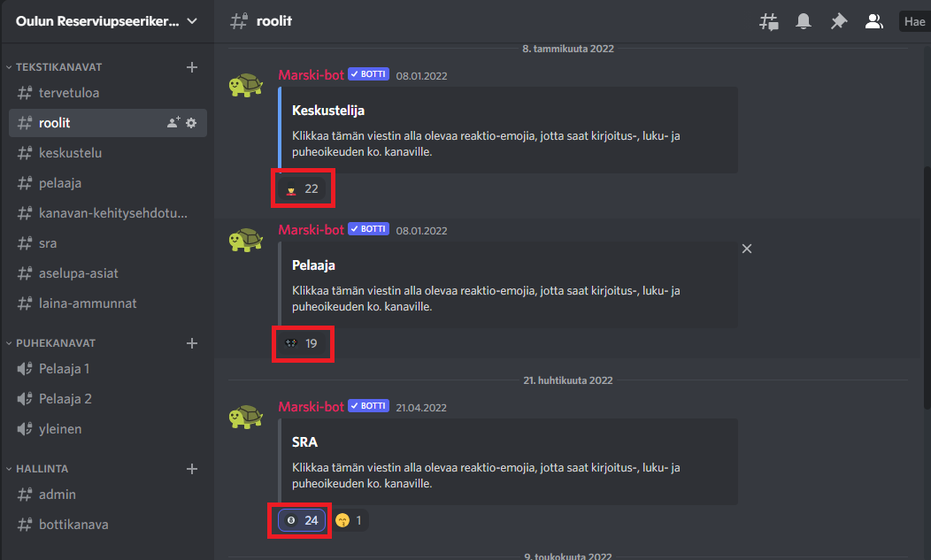Add a new text channel plus icon

(192, 67)
